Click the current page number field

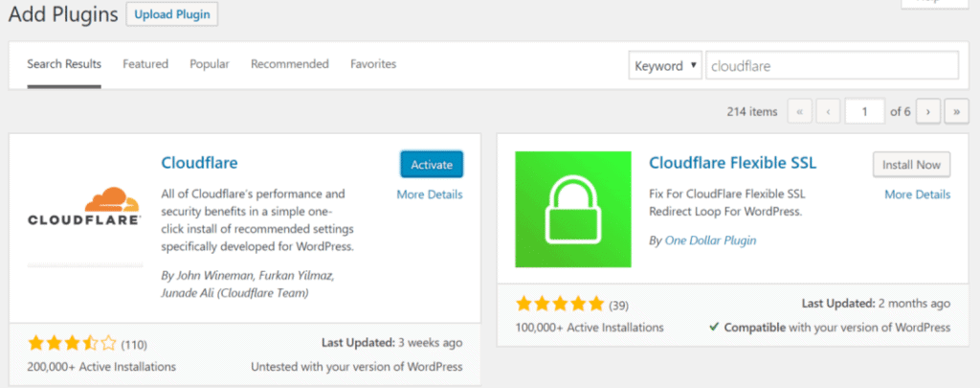tap(865, 111)
